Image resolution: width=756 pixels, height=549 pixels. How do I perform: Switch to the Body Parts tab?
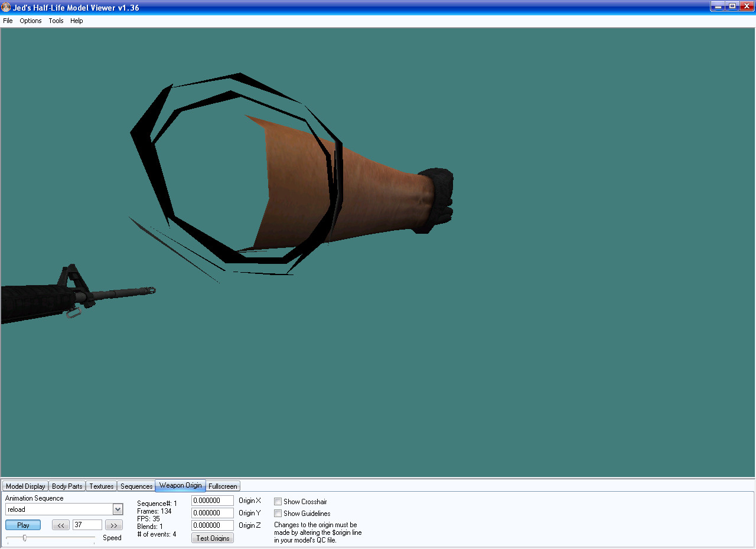pos(67,486)
